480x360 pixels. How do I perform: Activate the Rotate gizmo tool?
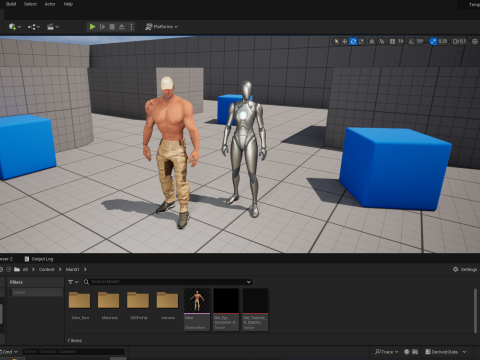click(353, 41)
